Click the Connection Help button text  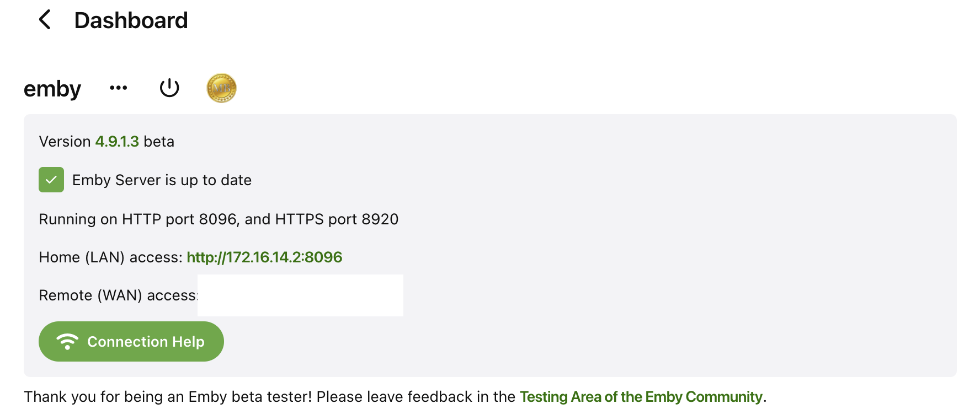146,342
